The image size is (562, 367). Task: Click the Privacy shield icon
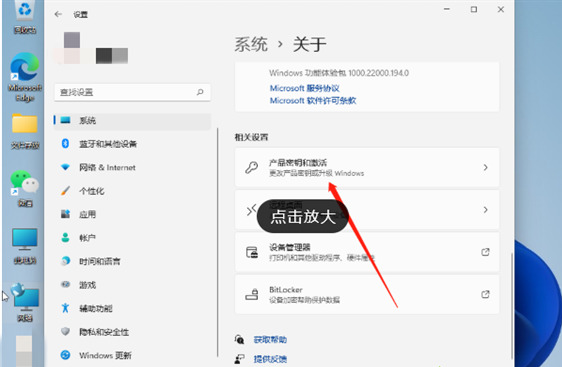click(65, 331)
